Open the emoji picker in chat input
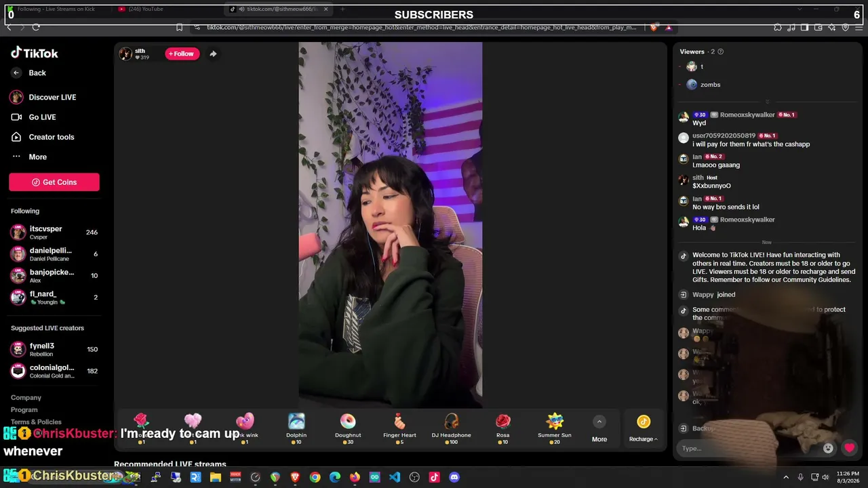868x488 pixels. click(x=828, y=449)
